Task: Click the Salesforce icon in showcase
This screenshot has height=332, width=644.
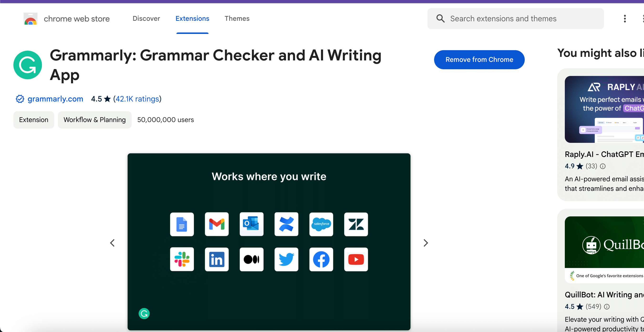Action: click(321, 224)
